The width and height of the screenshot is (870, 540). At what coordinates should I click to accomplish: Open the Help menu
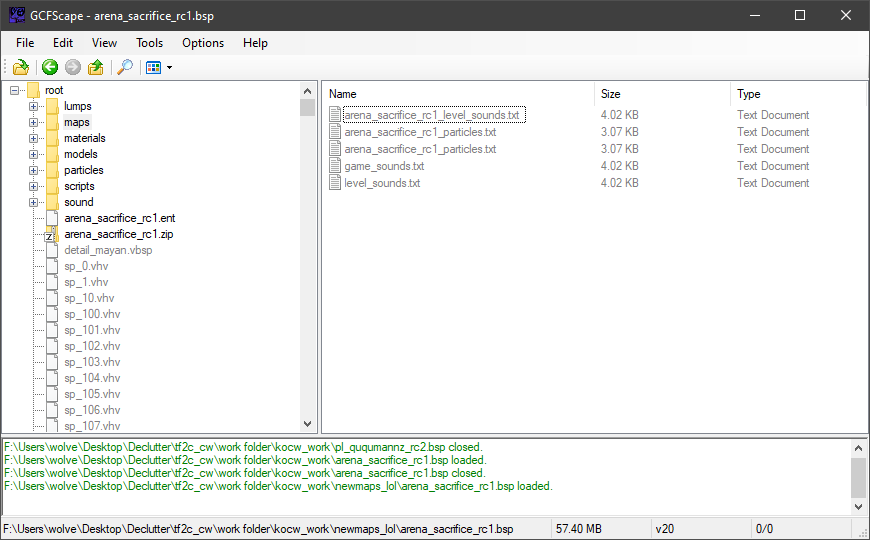[255, 43]
